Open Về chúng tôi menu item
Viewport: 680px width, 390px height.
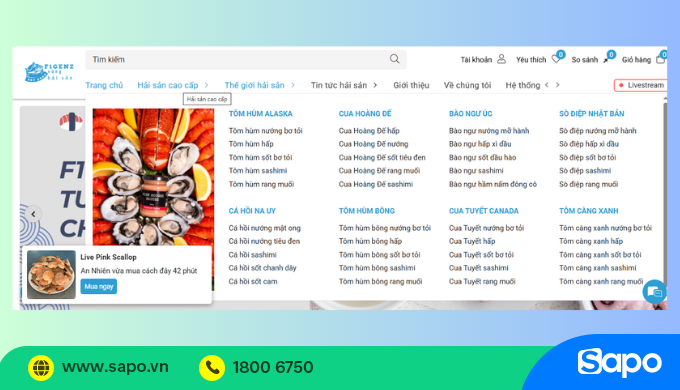point(467,85)
